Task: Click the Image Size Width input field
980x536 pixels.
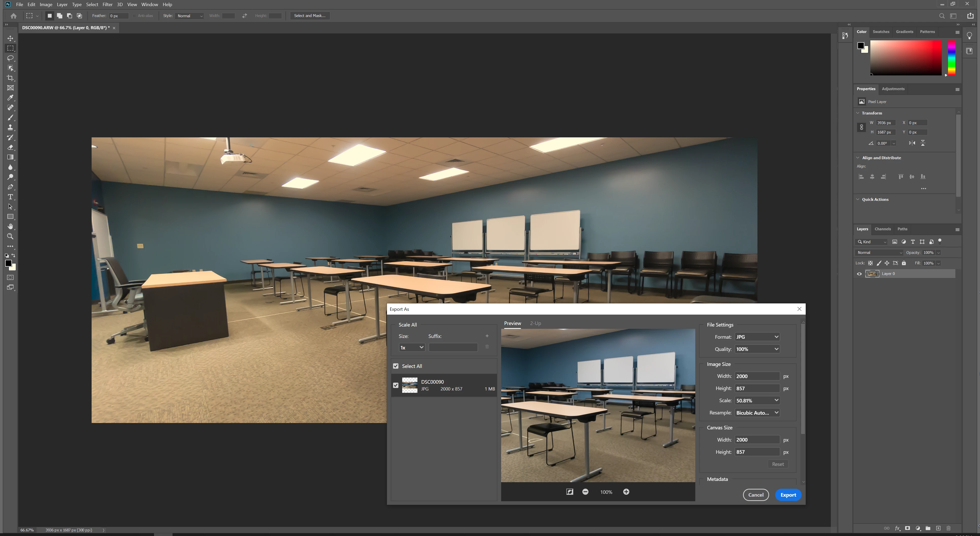Action: point(757,376)
